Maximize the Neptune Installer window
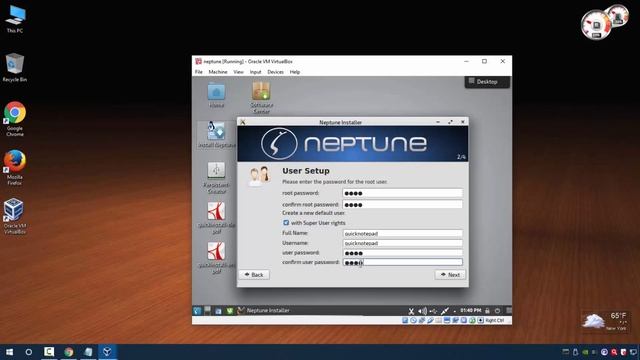 (x=450, y=122)
